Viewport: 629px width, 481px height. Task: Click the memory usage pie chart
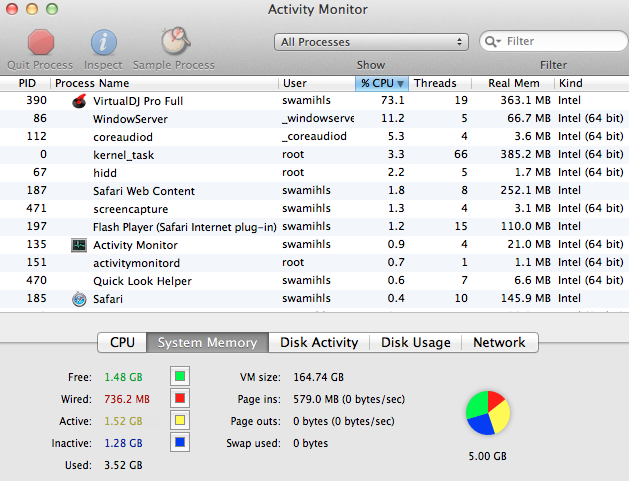pos(488,414)
